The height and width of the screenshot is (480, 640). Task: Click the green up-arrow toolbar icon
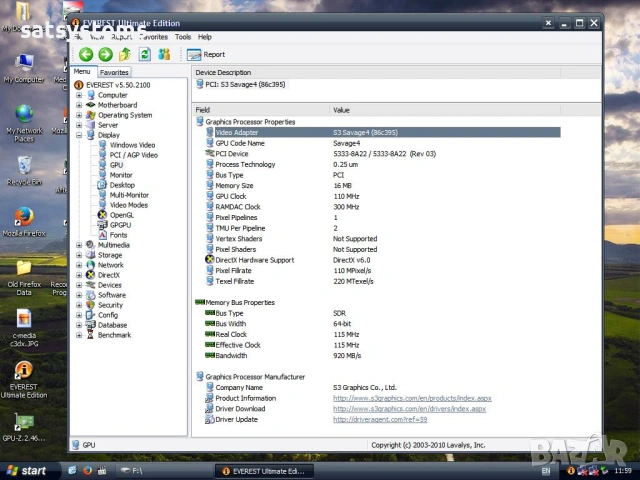point(125,54)
